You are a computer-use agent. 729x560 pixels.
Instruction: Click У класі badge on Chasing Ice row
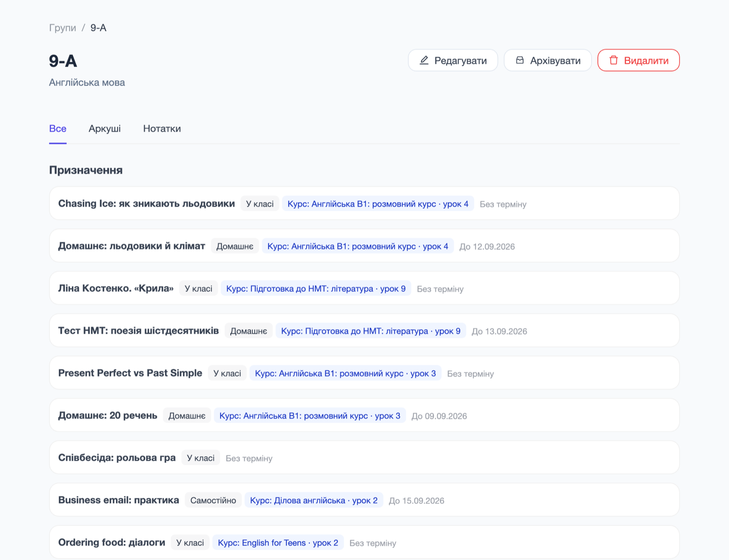click(260, 204)
